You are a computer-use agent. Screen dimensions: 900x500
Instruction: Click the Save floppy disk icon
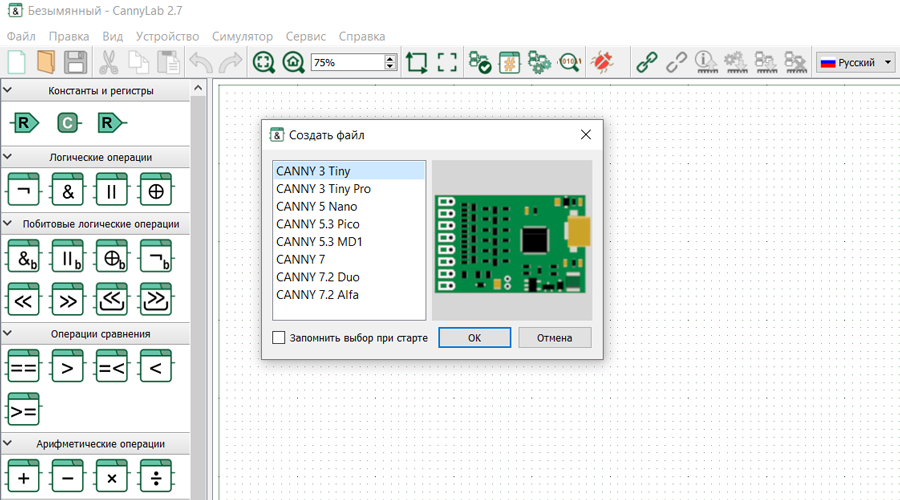point(75,62)
